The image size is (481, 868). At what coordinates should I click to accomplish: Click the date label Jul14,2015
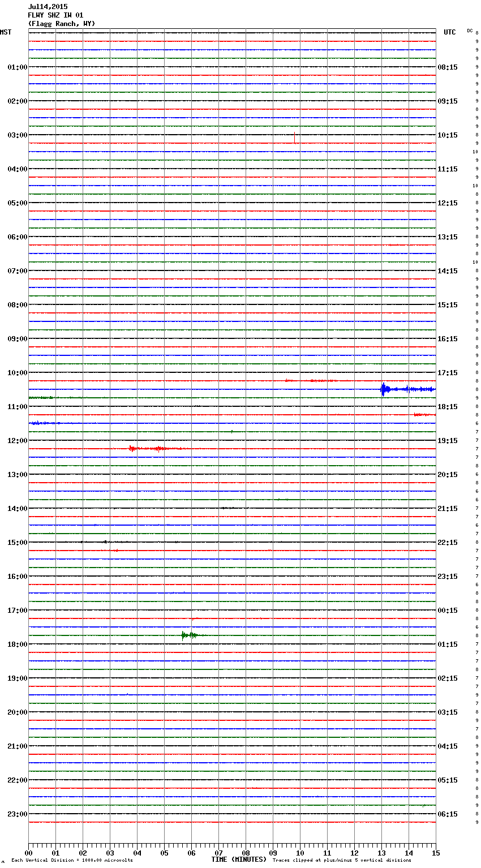click(48, 7)
